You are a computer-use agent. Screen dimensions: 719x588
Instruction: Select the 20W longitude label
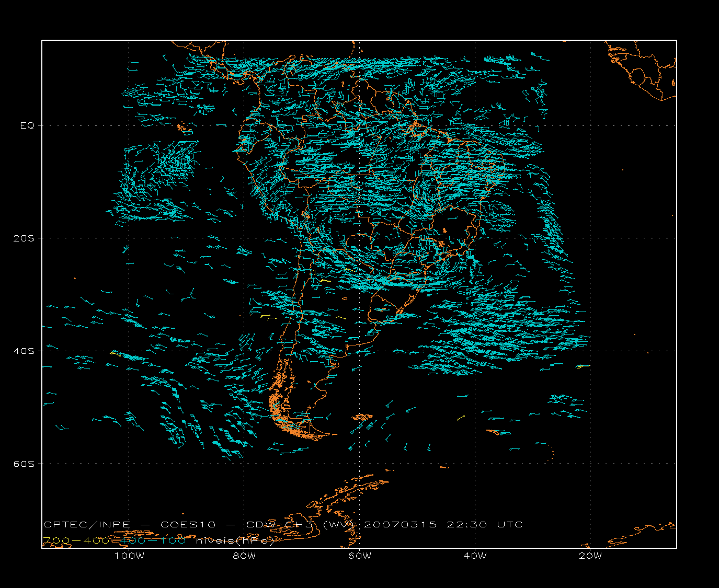590,556
